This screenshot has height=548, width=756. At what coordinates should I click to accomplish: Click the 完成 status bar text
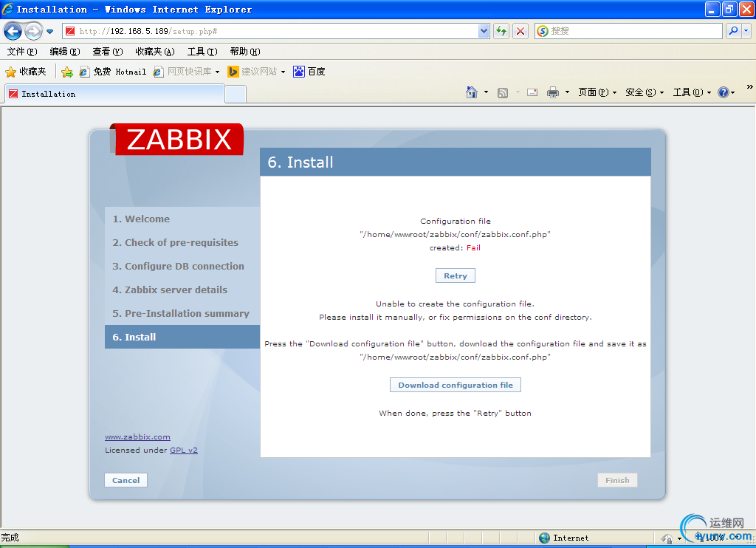point(10,538)
